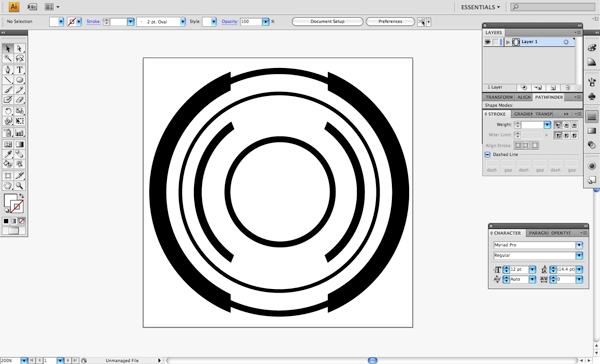Select the Lasso tool
The image size is (600, 364).
tap(20, 58)
